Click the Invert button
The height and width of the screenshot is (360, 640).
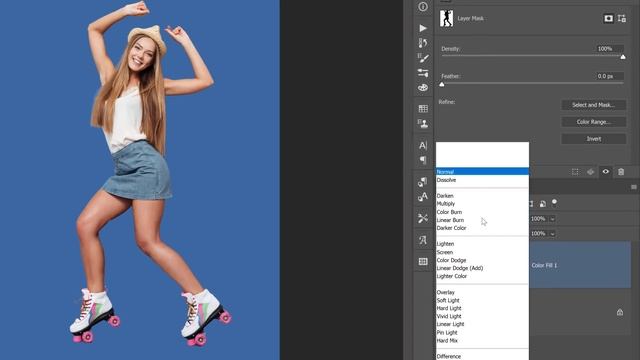593,139
